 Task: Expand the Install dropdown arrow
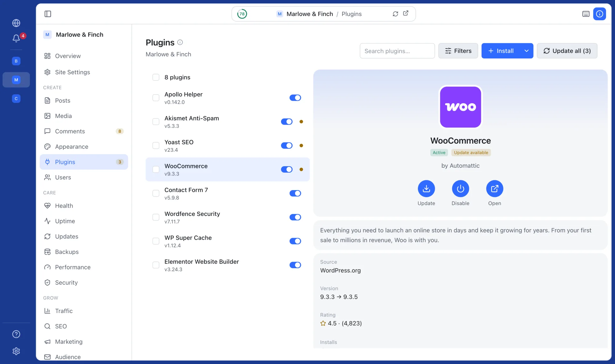coord(526,51)
